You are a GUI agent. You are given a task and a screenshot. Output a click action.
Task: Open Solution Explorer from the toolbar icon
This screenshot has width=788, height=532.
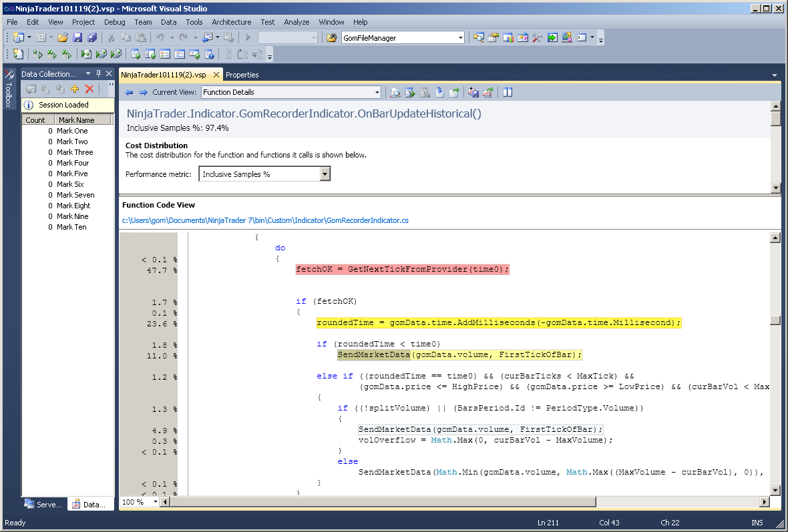coord(478,37)
